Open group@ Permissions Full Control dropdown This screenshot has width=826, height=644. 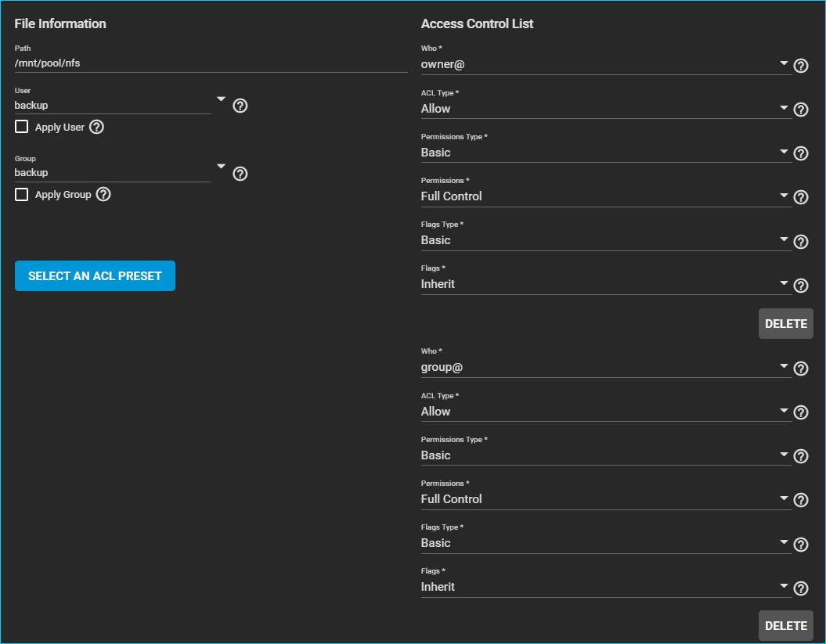pos(606,498)
